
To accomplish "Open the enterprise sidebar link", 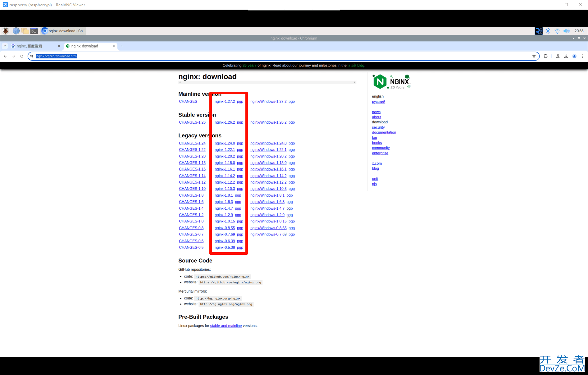I will click(x=380, y=153).
